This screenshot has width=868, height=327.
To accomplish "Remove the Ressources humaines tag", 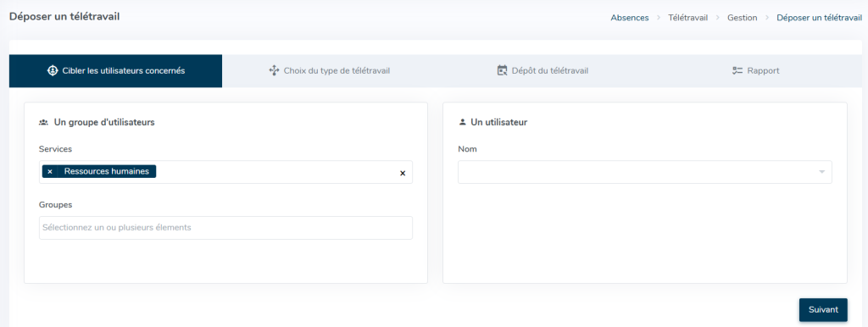I will [50, 171].
